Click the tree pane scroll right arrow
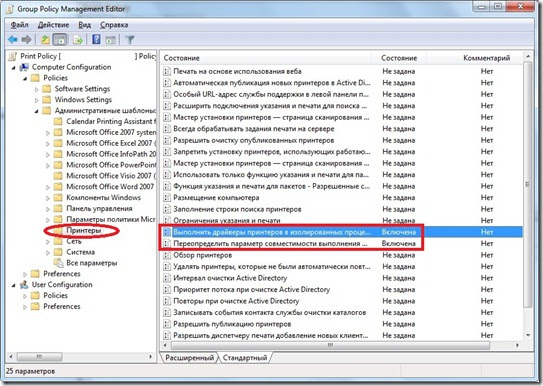This screenshot has height=386, width=543. [151, 356]
